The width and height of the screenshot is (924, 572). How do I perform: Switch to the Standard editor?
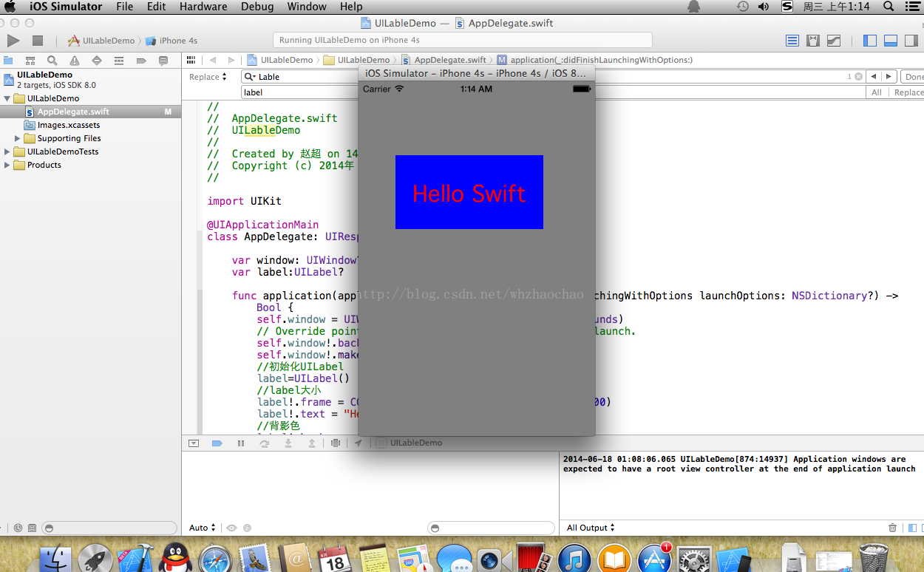point(792,41)
